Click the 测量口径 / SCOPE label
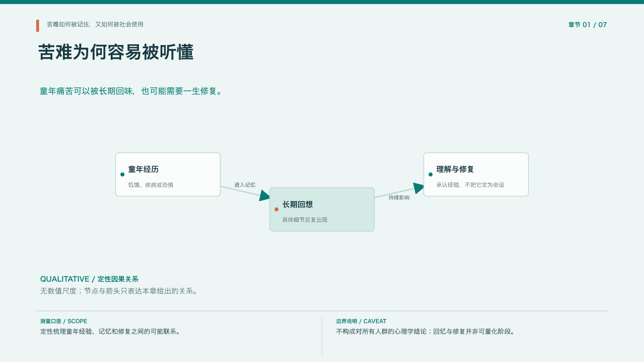This screenshot has width=644, height=362. click(64, 321)
